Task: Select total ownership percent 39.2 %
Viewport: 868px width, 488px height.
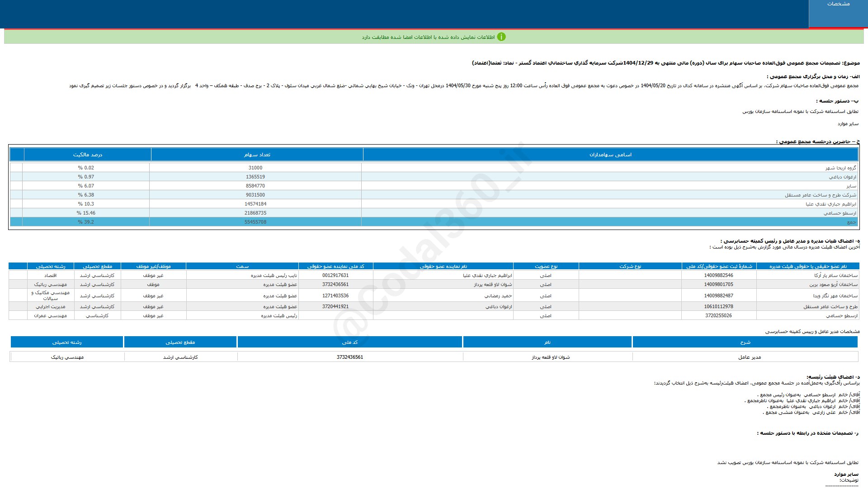Action: click(86, 222)
